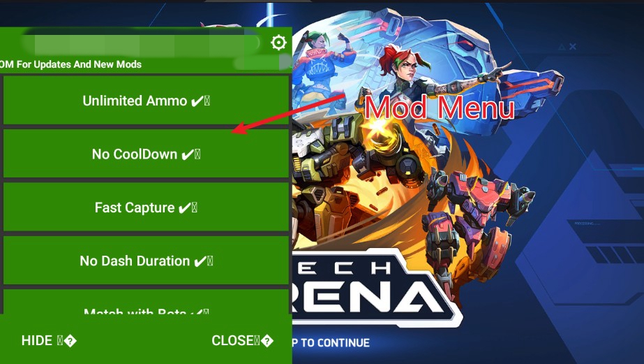Click the checkmark next to Unlimited Ammo
The image size is (644, 364).
tap(197, 101)
